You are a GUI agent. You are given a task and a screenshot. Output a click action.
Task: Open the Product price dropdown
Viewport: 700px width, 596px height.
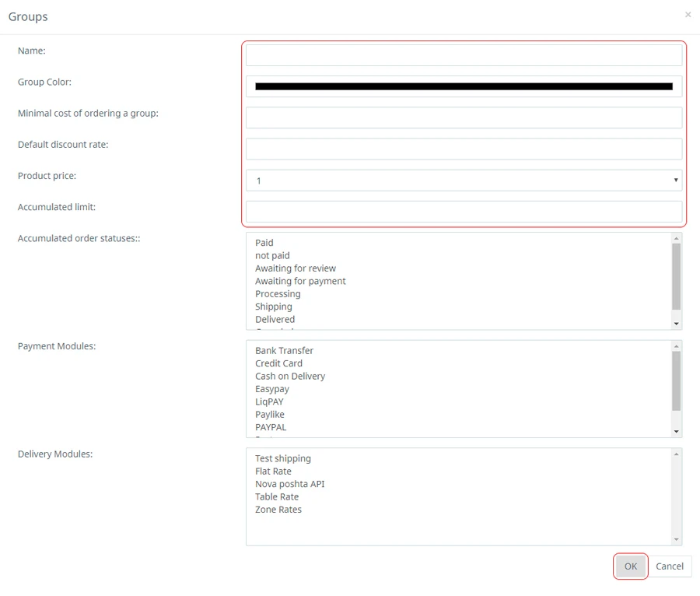point(464,181)
